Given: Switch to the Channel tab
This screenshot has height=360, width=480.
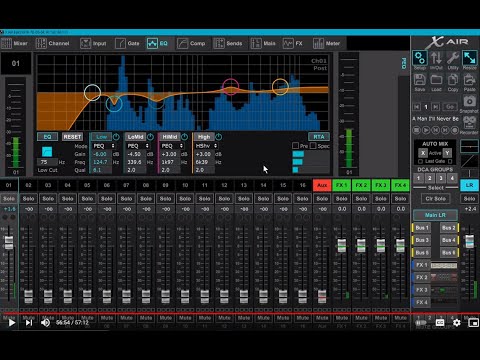Looking at the screenshot, I should [53, 43].
